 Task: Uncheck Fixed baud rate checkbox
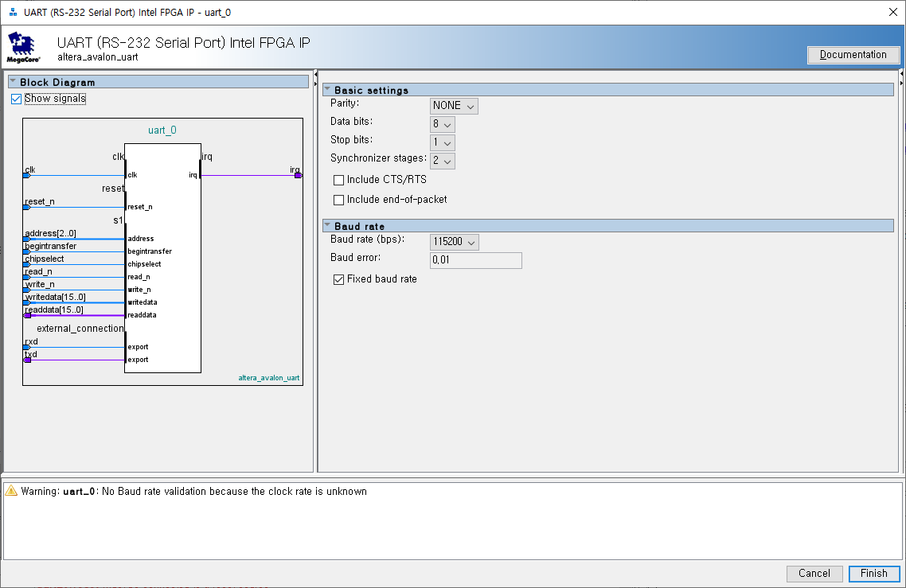(x=338, y=279)
